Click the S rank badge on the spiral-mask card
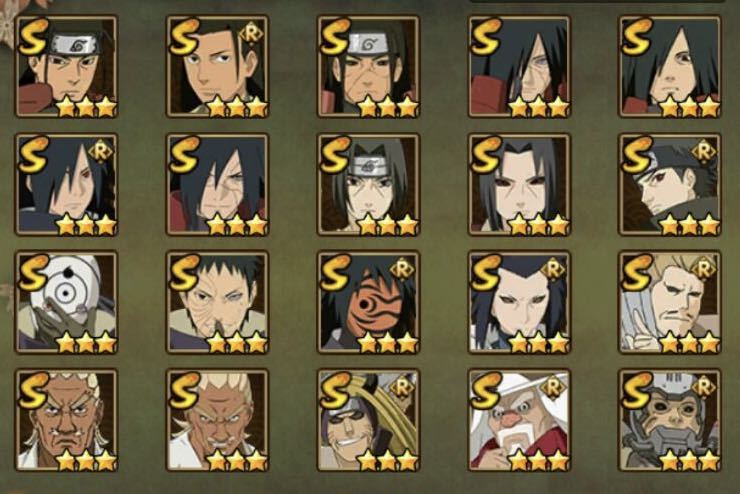740x494 pixels. 33,273
